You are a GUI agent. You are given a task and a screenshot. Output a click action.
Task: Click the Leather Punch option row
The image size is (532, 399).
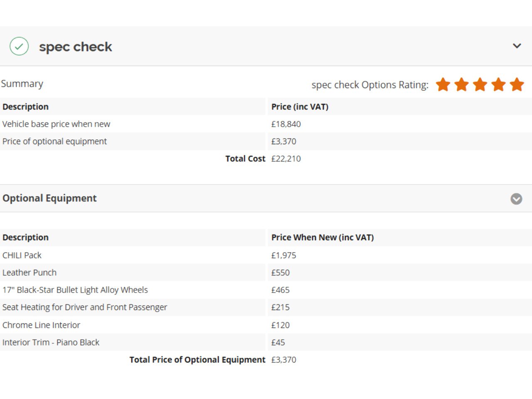tap(30, 273)
